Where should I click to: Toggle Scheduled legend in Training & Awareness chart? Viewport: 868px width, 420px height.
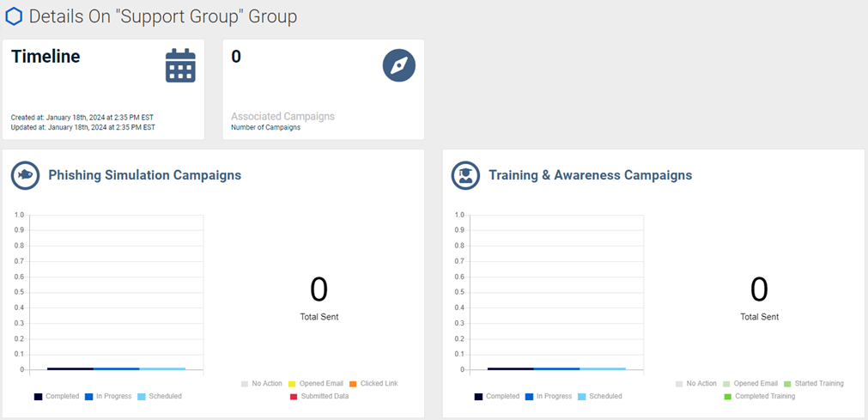(599, 396)
